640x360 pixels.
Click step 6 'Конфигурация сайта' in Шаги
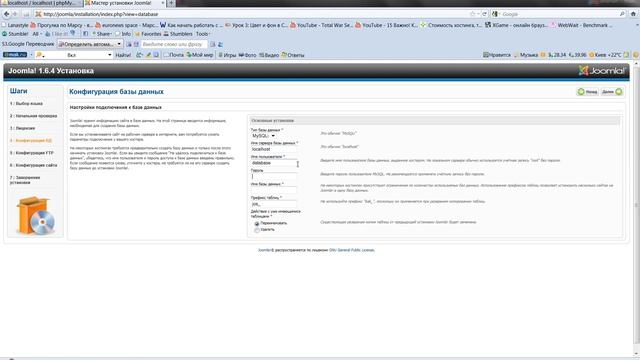[x=33, y=165]
